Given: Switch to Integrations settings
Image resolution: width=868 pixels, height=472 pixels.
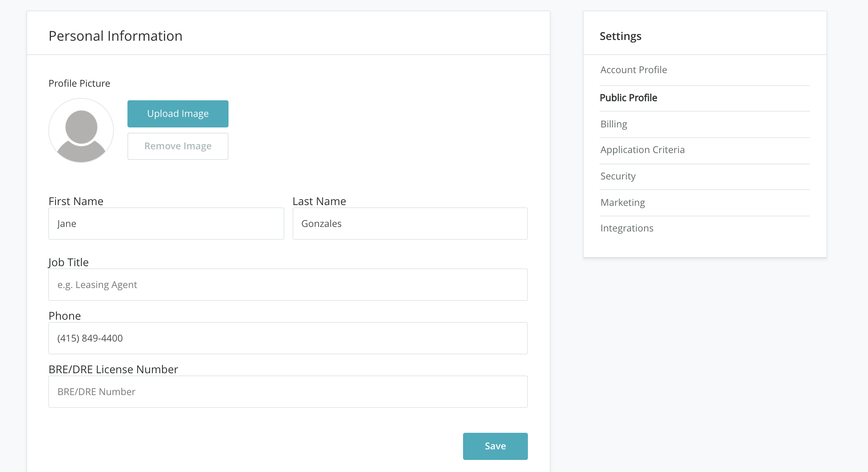Looking at the screenshot, I should tap(627, 228).
